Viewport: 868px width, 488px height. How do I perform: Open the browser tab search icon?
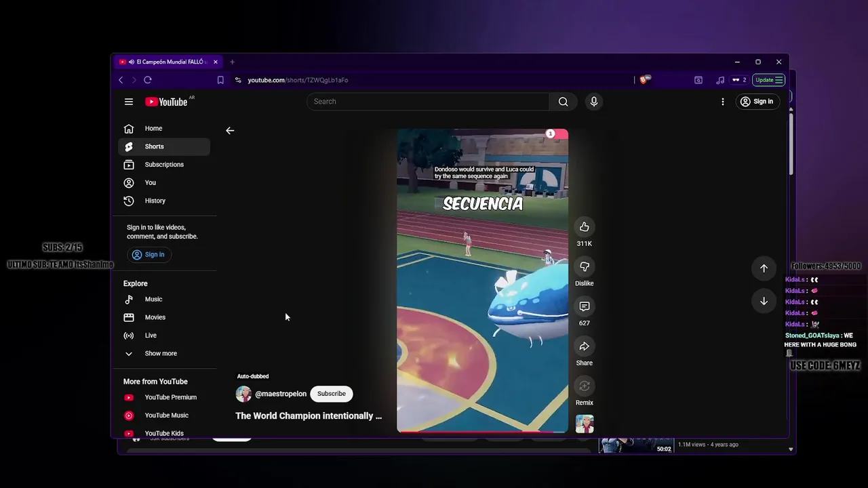698,80
